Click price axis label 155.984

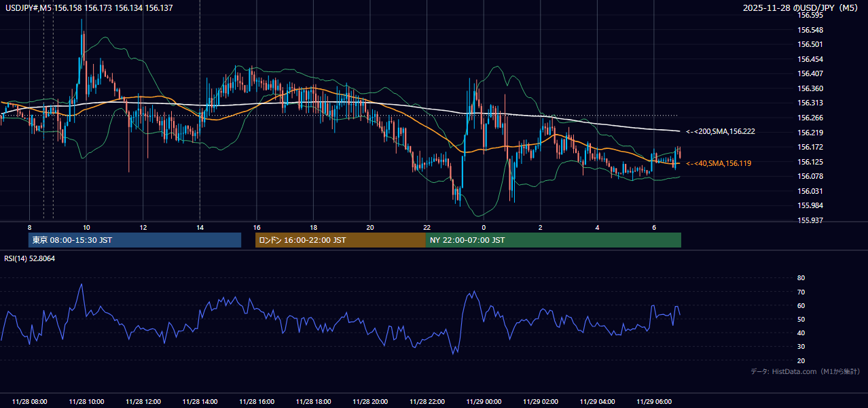click(x=810, y=205)
